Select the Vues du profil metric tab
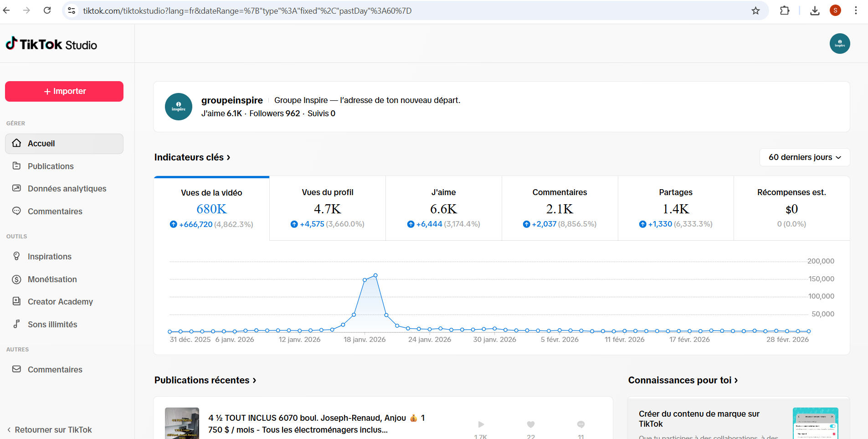The width and height of the screenshot is (868, 439). (327, 208)
